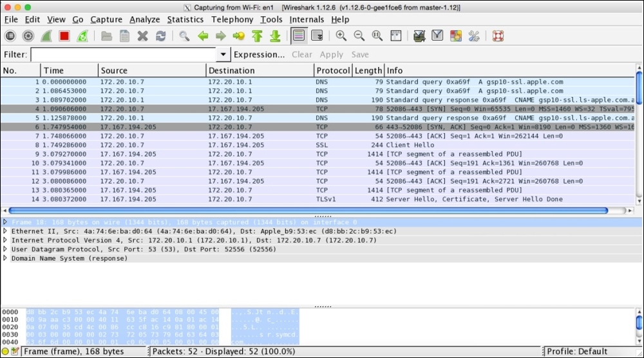Click the Save filter button
The width and height of the screenshot is (644, 358).
tap(360, 55)
